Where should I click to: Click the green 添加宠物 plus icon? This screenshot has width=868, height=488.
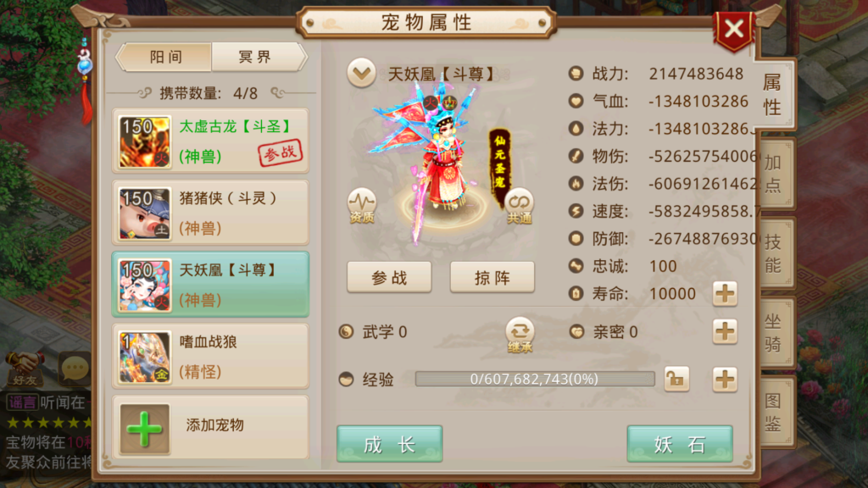(x=144, y=429)
